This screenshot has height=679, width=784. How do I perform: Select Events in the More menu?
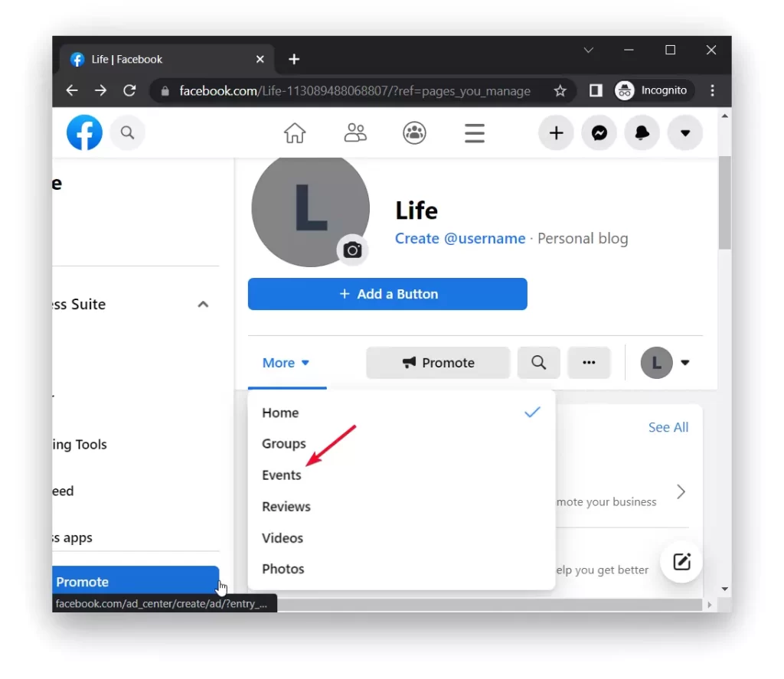(401, 475)
